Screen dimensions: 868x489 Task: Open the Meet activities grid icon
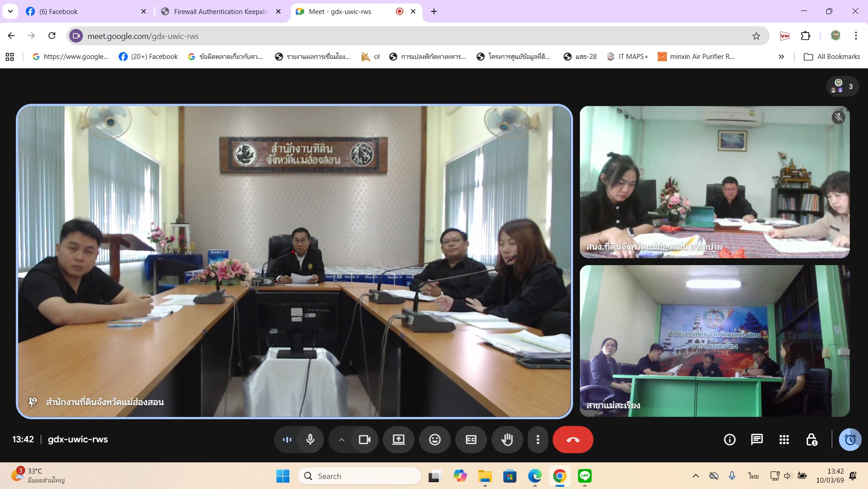784,440
